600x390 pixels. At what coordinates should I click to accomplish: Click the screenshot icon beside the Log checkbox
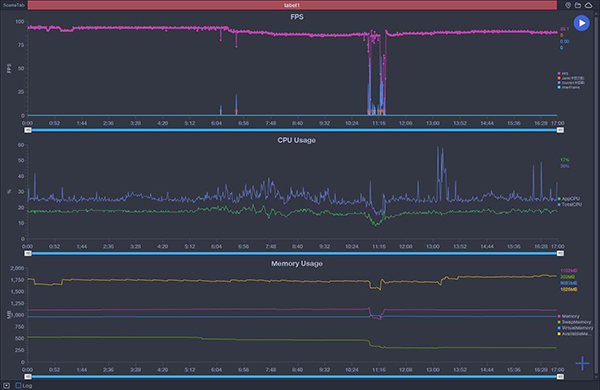pyautogui.click(x=7, y=385)
